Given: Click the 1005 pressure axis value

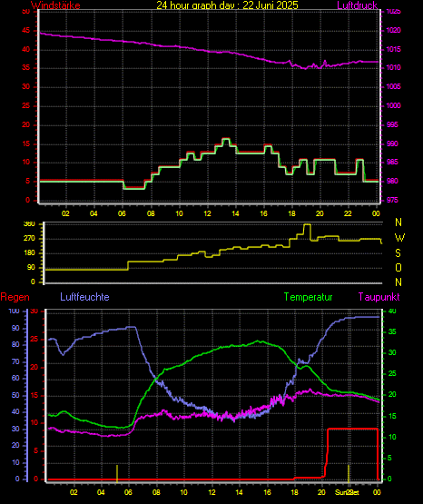Looking at the screenshot, I should 393,87.
